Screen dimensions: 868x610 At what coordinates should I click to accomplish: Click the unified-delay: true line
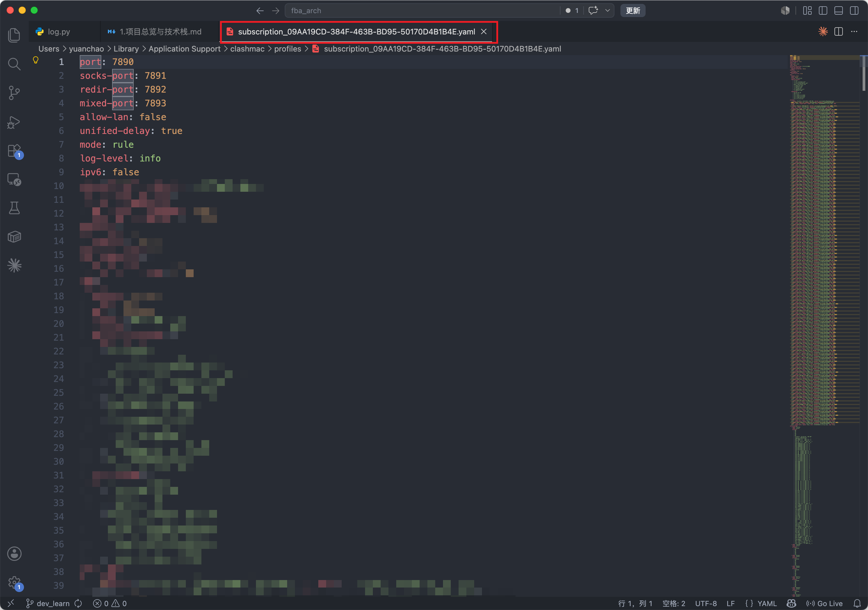(131, 131)
